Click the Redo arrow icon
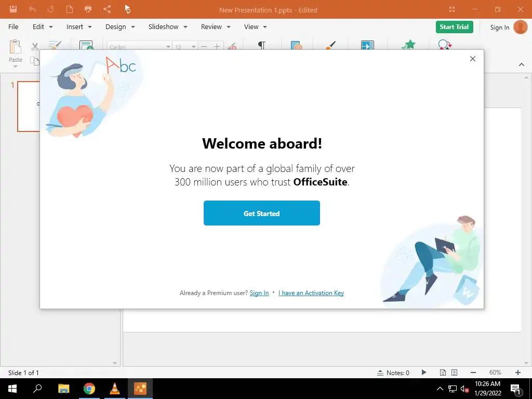532x399 pixels. pos(50,9)
